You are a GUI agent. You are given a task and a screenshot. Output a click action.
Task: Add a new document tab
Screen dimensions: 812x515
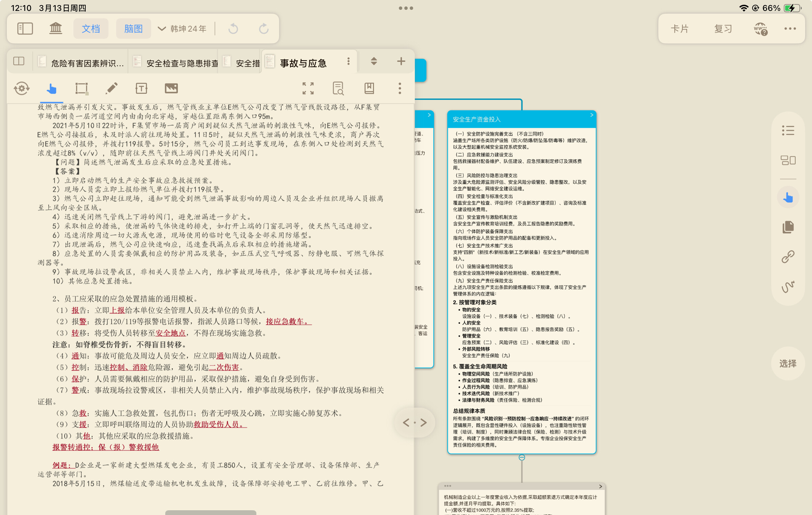point(401,61)
